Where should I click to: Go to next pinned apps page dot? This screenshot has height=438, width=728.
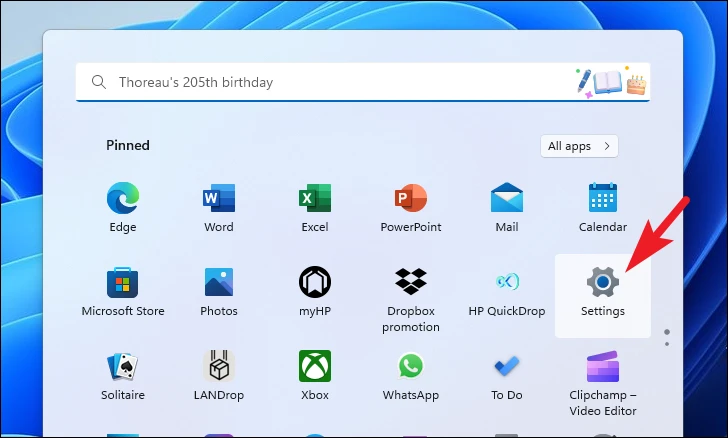[667, 344]
